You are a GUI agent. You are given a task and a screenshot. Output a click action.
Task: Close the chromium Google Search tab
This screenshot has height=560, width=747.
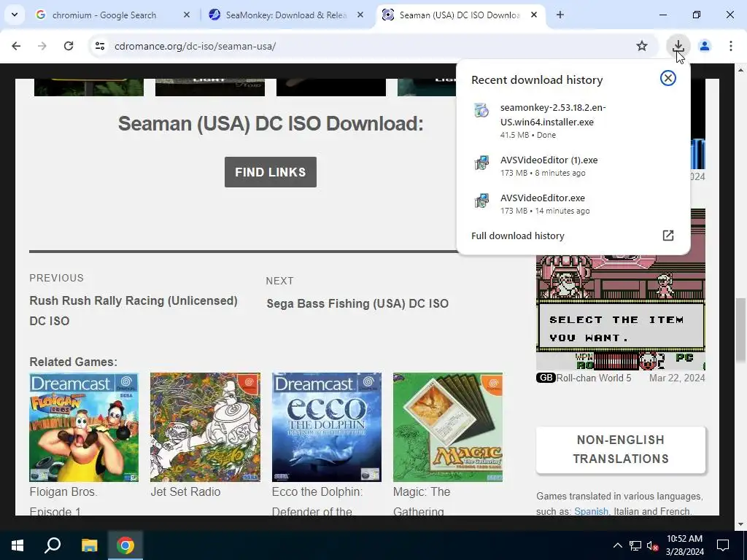(187, 15)
